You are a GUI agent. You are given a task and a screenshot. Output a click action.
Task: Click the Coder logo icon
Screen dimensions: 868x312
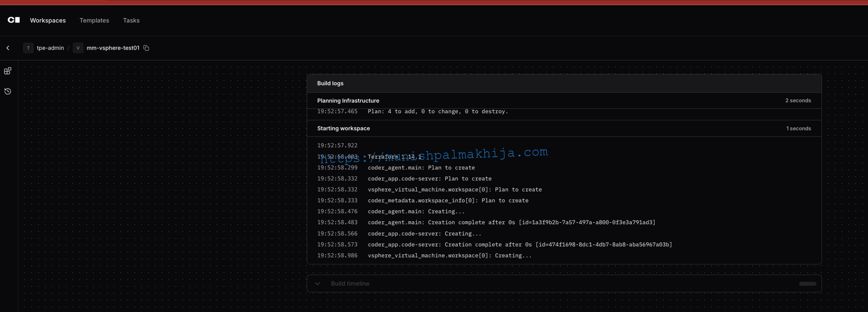point(14,20)
